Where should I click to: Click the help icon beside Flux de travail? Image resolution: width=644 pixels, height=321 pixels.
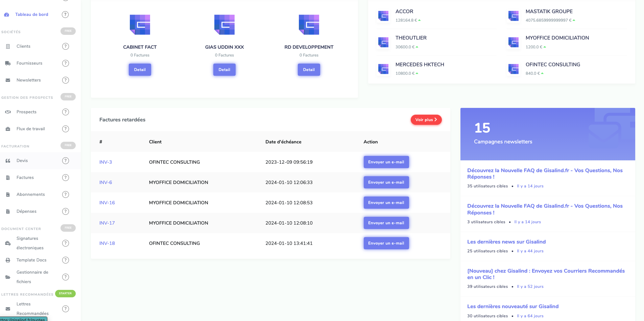pos(65,129)
